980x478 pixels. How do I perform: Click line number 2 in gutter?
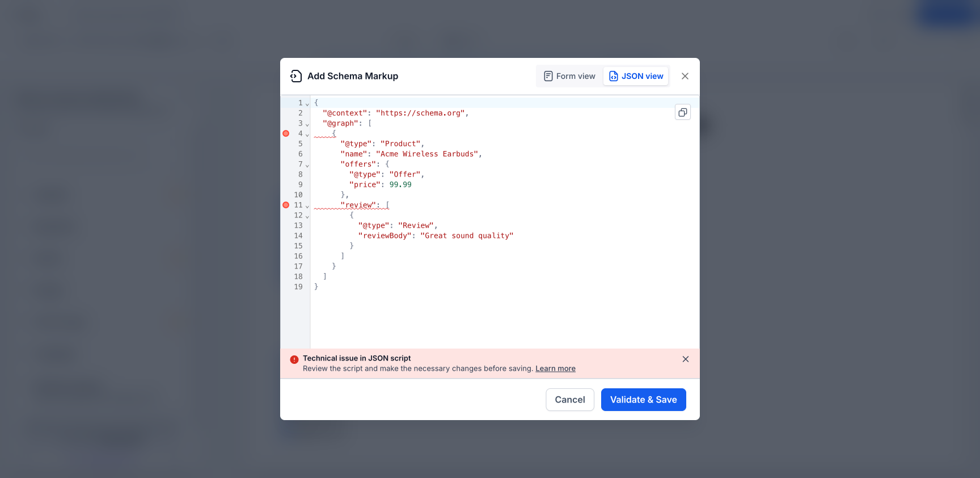[301, 113]
